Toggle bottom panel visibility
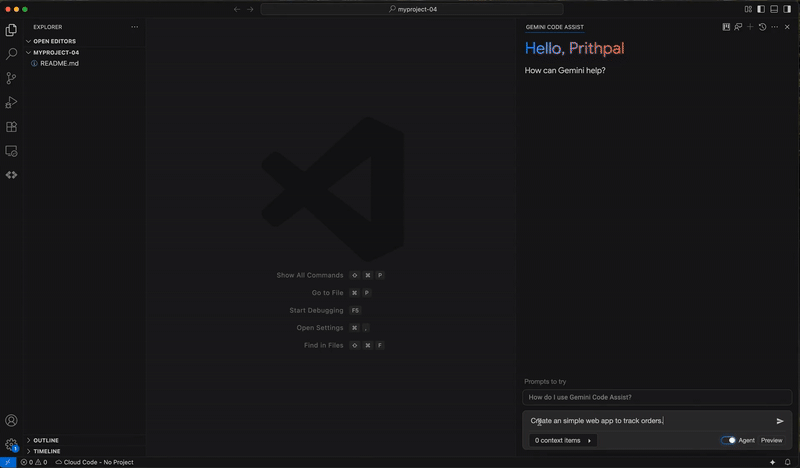The width and height of the screenshot is (800, 468). tap(774, 9)
